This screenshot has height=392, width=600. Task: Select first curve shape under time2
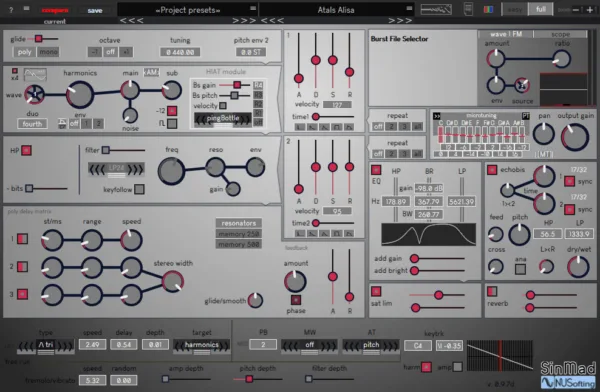coord(300,233)
